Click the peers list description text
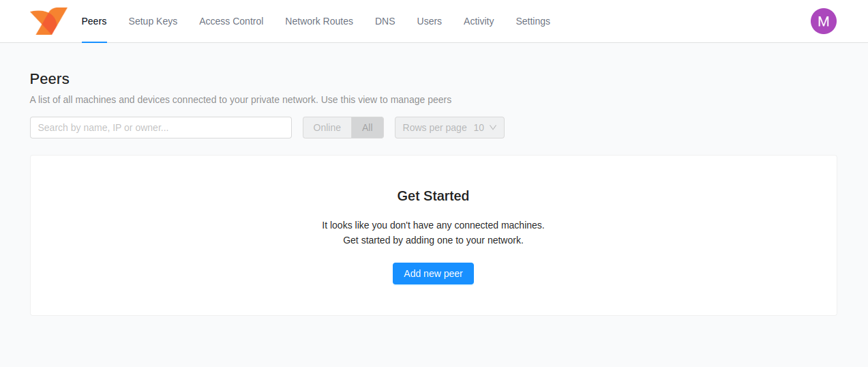 241,100
